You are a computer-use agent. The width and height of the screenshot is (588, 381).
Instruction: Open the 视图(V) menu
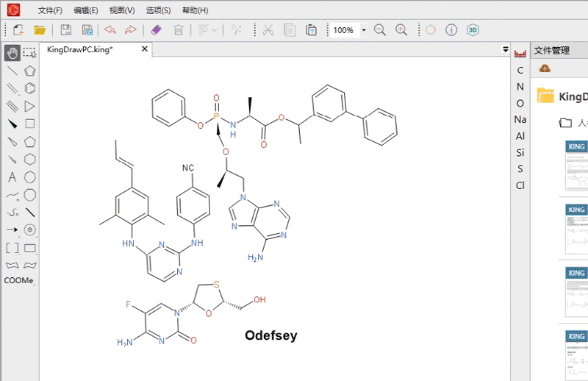[x=122, y=10]
